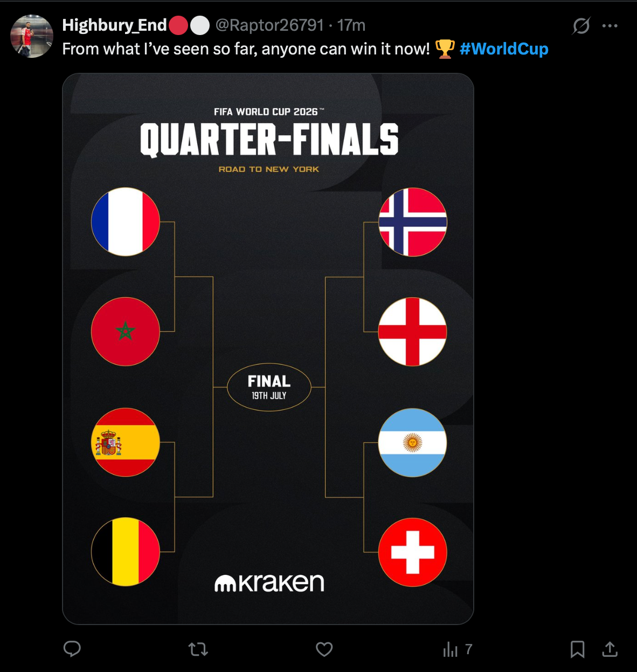Expand the three-dot more options menu
The height and width of the screenshot is (672, 637).
(610, 25)
